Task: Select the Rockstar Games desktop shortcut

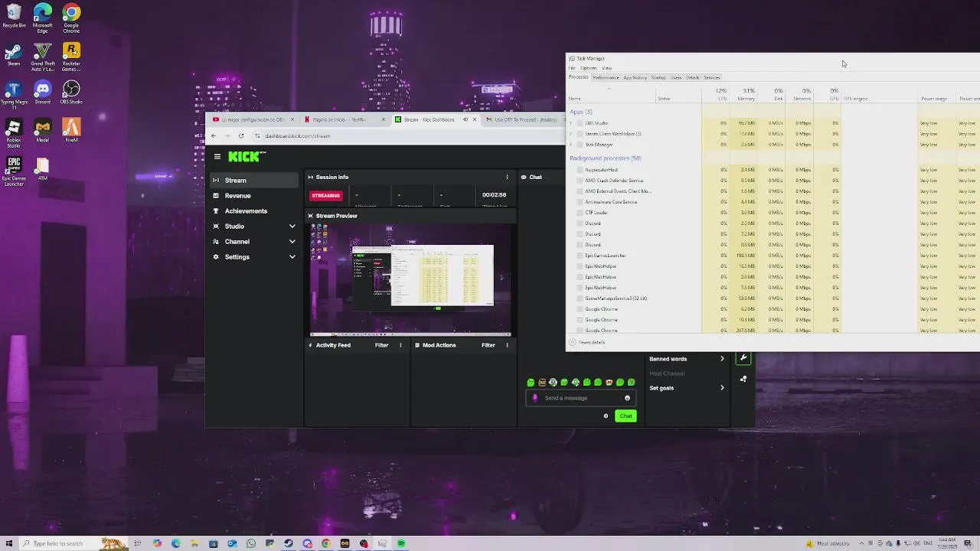Action: click(x=71, y=57)
